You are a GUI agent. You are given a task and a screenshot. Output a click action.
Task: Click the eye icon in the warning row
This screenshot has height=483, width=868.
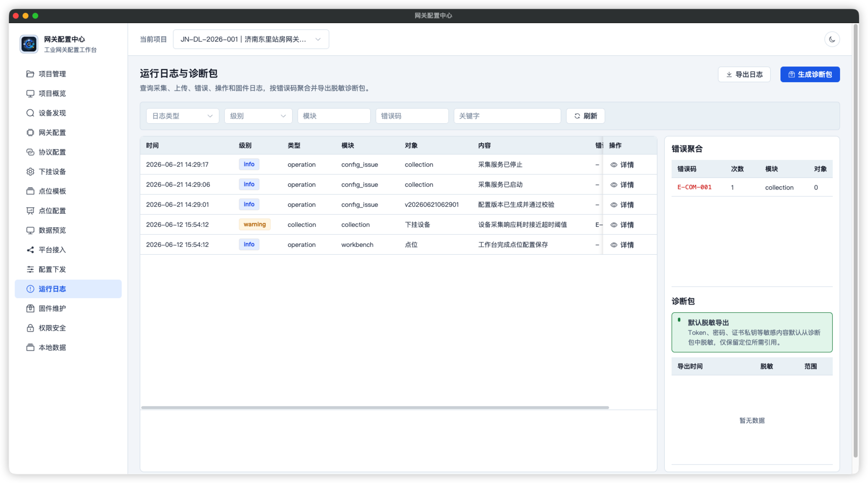[x=614, y=225]
